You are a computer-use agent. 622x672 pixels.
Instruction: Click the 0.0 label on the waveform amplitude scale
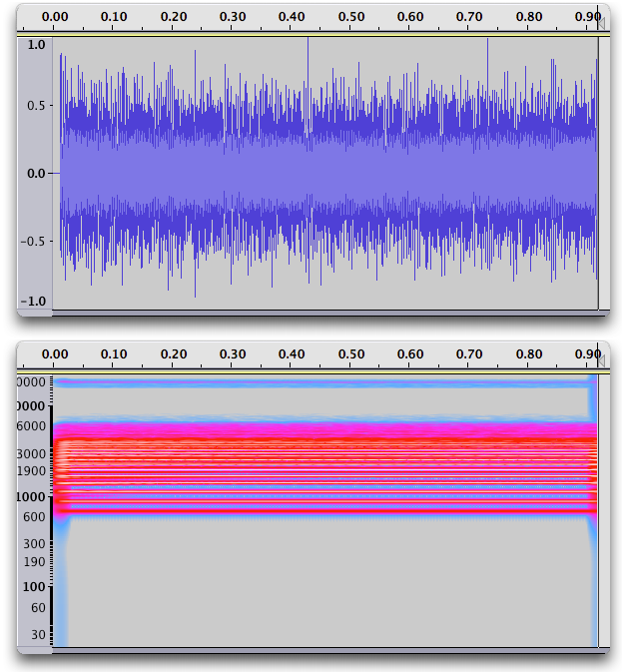36,174
